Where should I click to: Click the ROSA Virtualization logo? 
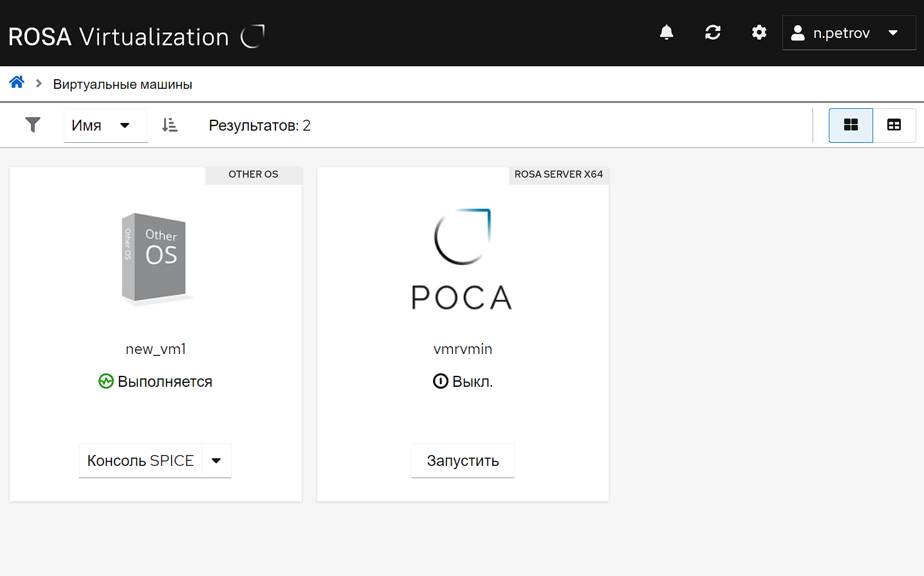(136, 37)
